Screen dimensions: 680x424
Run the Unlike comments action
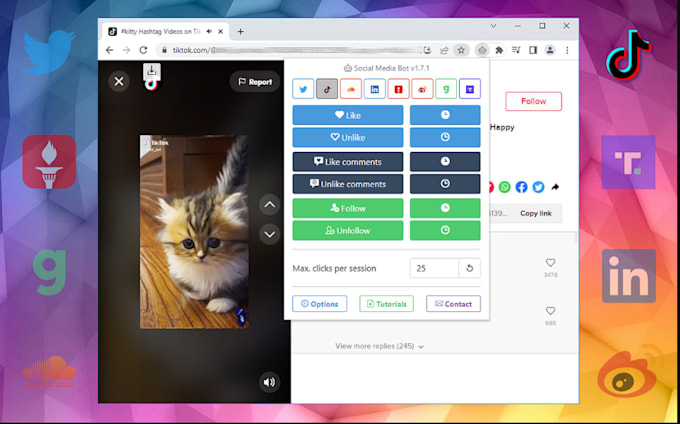click(348, 184)
